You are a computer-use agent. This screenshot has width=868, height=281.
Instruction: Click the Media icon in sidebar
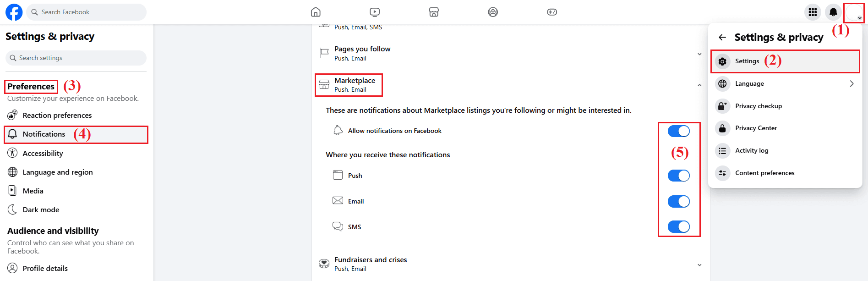point(12,190)
